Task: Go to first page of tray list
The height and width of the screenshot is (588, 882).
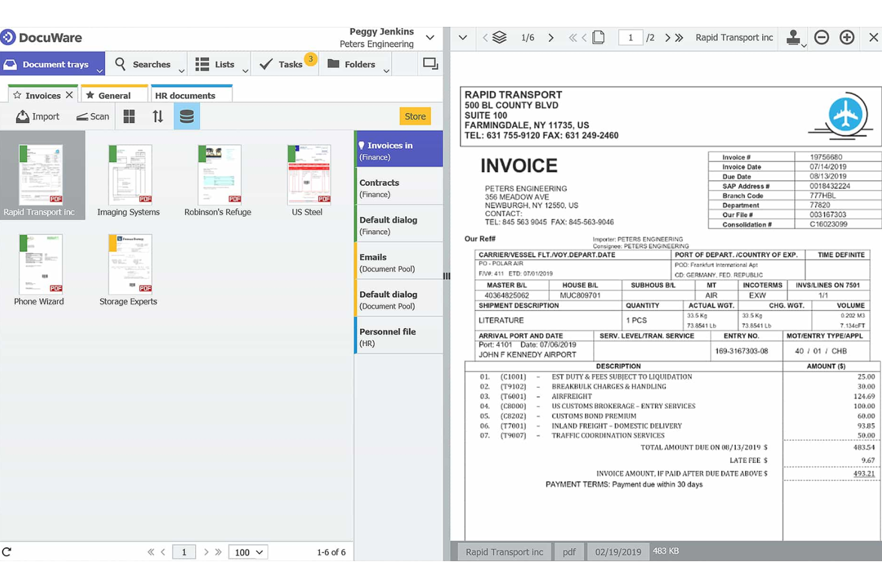Action: [x=151, y=552]
